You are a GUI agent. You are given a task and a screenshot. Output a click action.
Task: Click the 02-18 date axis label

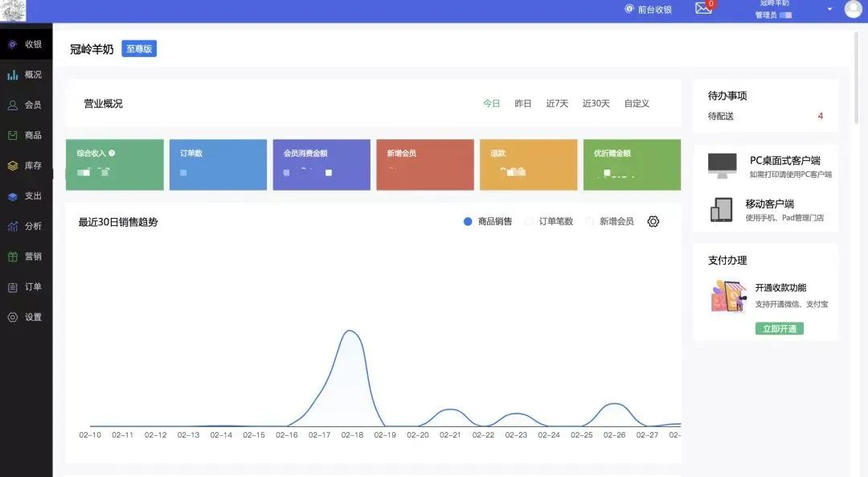[352, 435]
